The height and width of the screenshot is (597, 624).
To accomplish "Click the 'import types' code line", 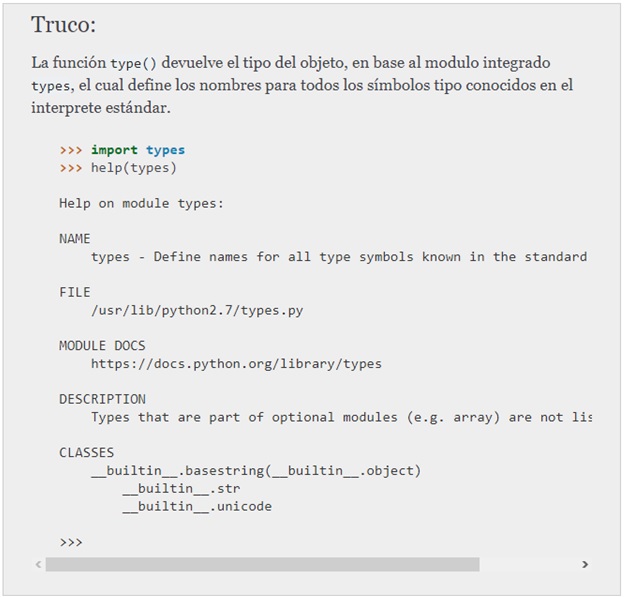I will point(137,150).
